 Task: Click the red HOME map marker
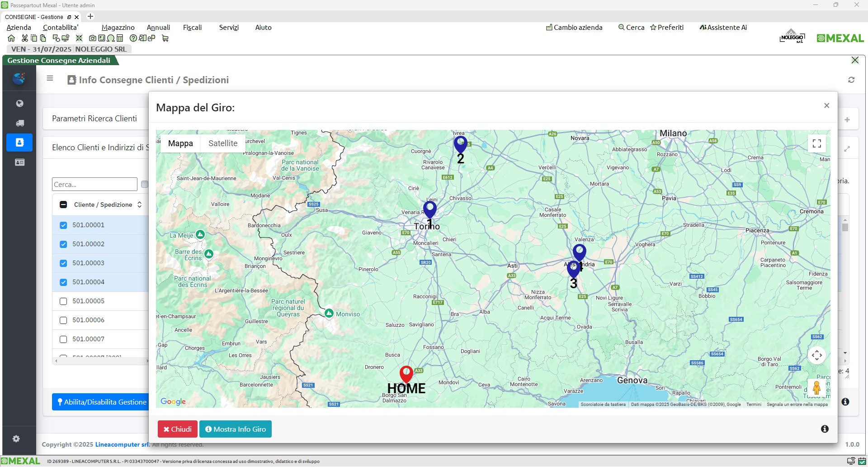406,374
